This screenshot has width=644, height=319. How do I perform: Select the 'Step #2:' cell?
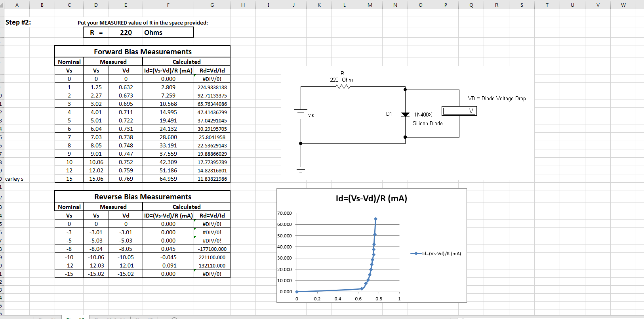pos(18,22)
